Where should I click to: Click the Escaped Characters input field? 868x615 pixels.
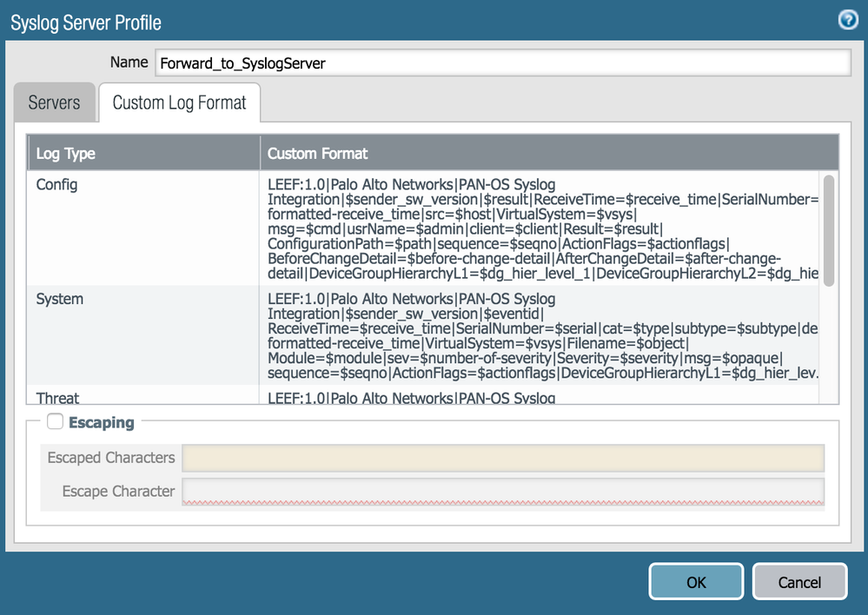pyautogui.click(x=503, y=458)
